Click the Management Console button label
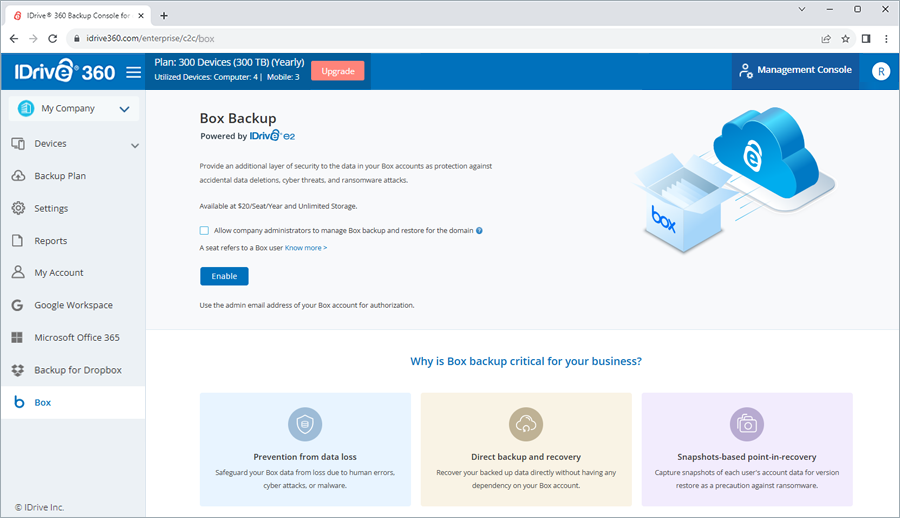900x518 pixels. [804, 69]
